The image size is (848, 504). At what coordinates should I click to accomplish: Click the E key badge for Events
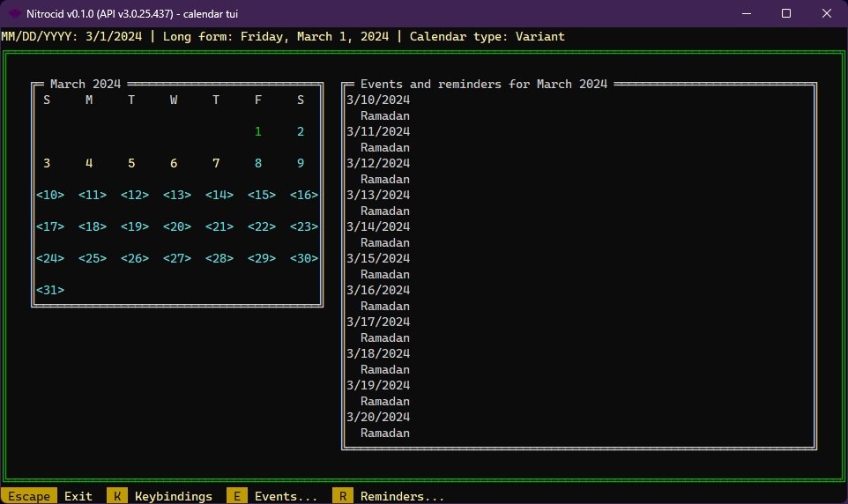coord(236,496)
